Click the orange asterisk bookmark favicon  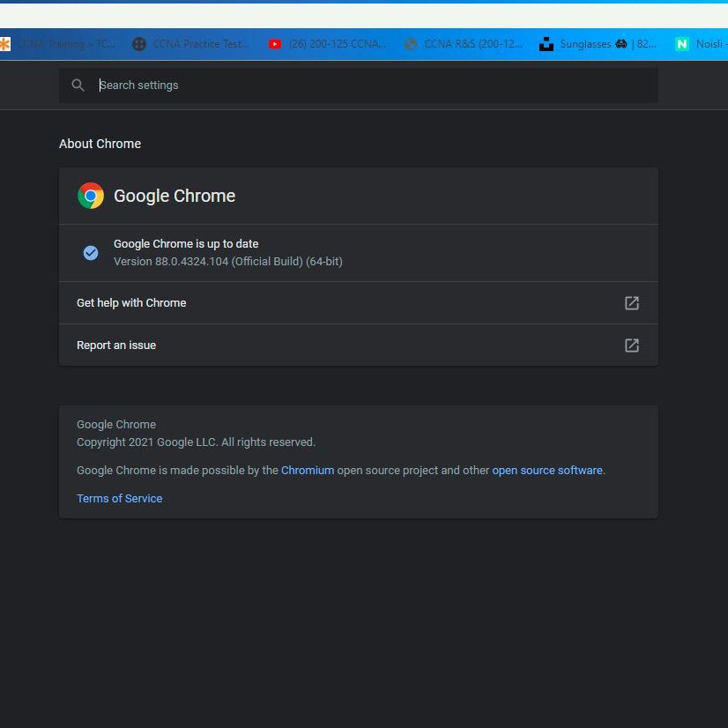click(4, 44)
